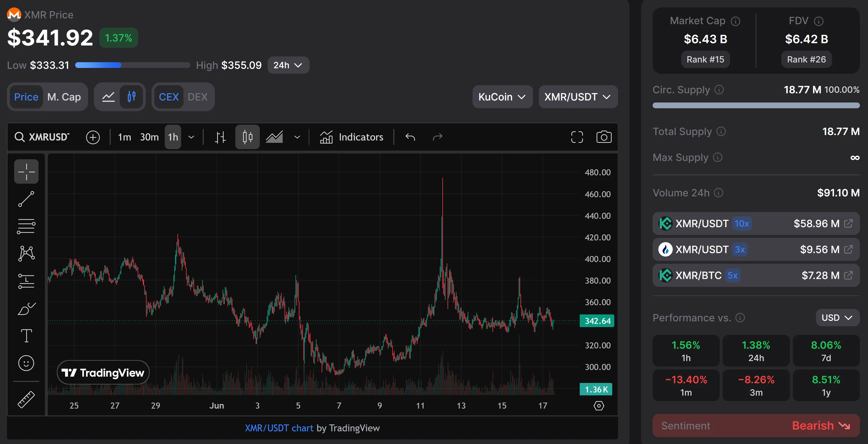
Task: Click the Performance vs. info icon
Action: pos(740,318)
